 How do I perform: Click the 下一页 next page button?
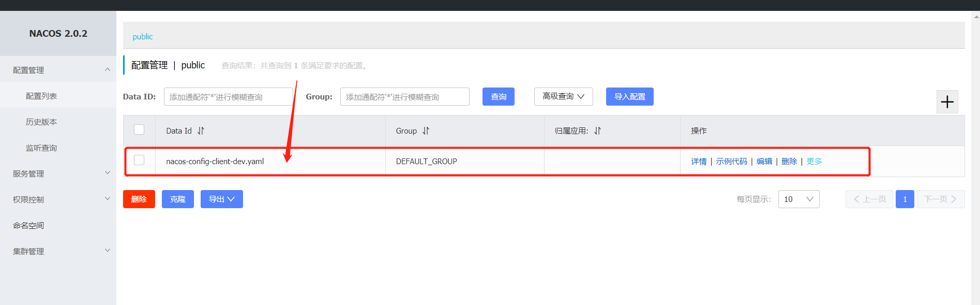(941, 199)
